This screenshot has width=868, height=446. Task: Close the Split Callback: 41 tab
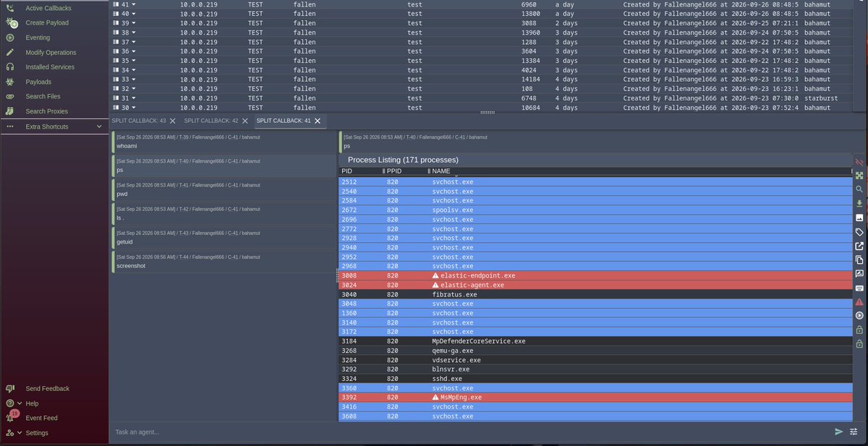tap(318, 121)
